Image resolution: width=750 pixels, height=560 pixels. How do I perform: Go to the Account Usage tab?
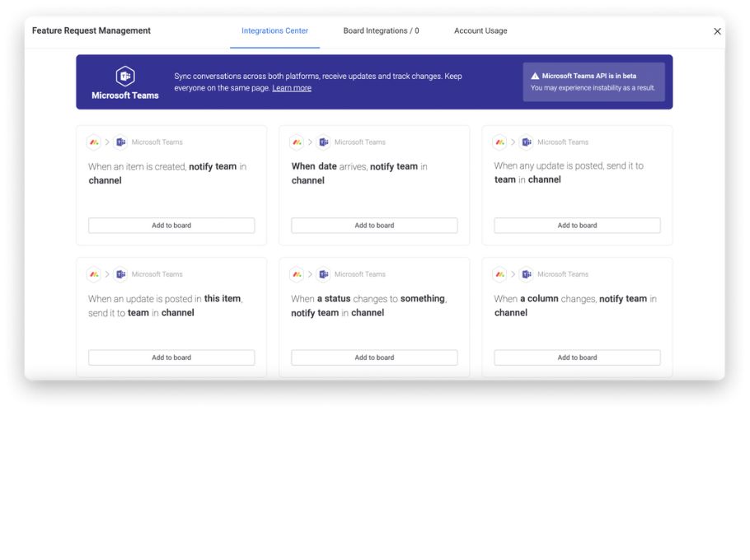point(480,31)
